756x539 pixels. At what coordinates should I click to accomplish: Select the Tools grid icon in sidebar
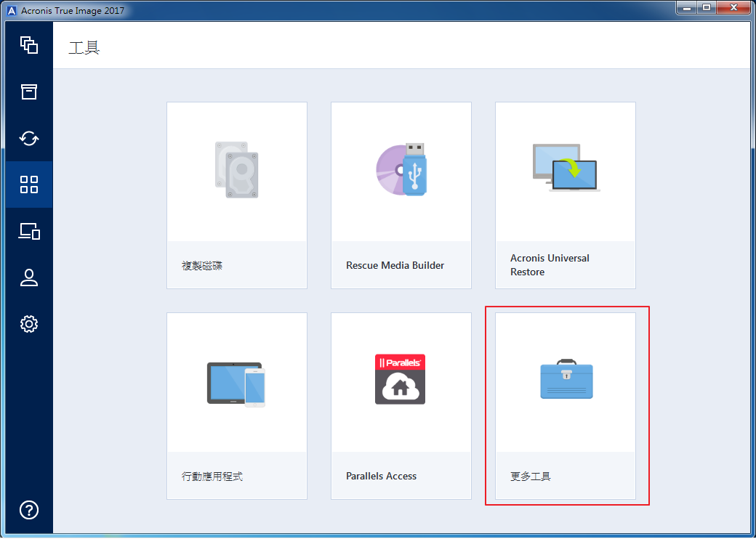coord(29,185)
